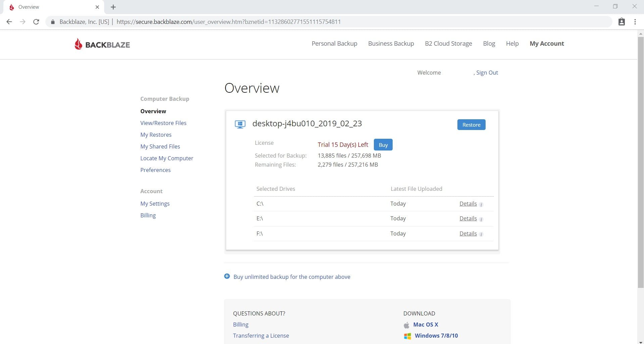Screen dimensions: 644x344
Task: Select Overview in the Computer Backup sidebar
Action: click(x=153, y=111)
